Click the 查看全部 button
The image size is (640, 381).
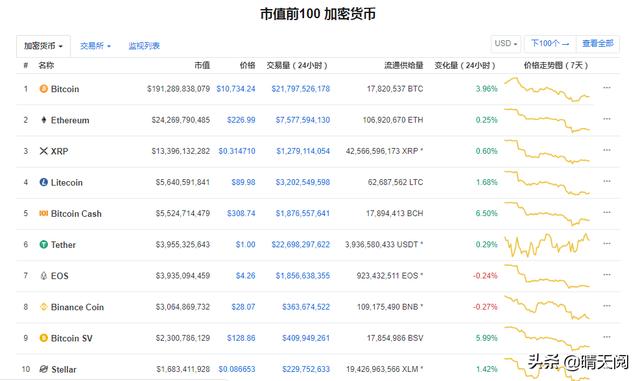click(598, 43)
